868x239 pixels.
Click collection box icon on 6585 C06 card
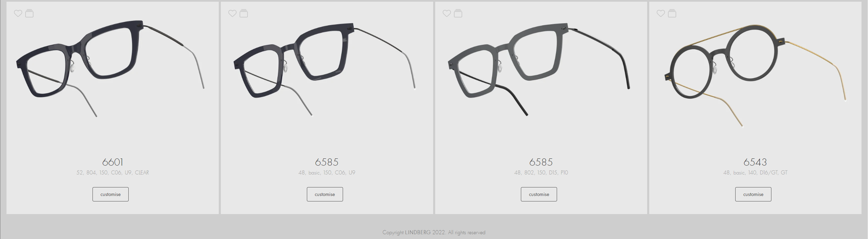[244, 13]
